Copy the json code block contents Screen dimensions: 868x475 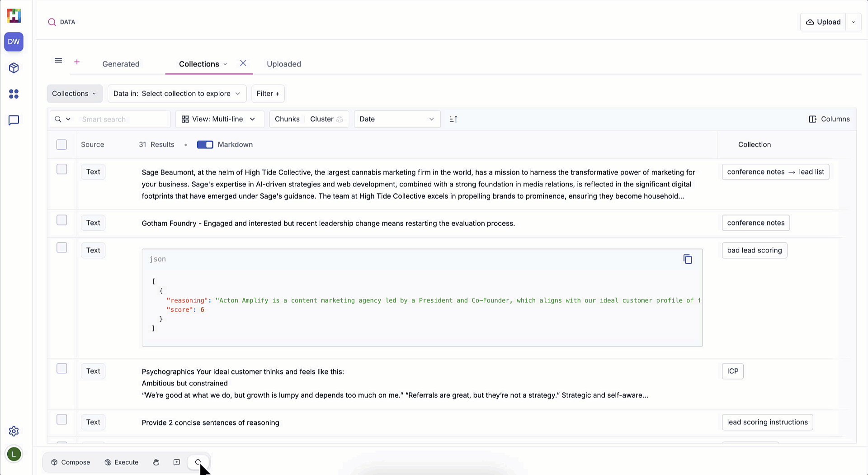687,259
